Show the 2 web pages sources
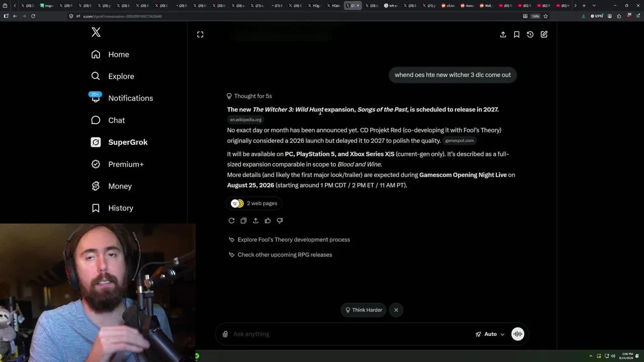The height and width of the screenshot is (362, 644). pyautogui.click(x=254, y=203)
